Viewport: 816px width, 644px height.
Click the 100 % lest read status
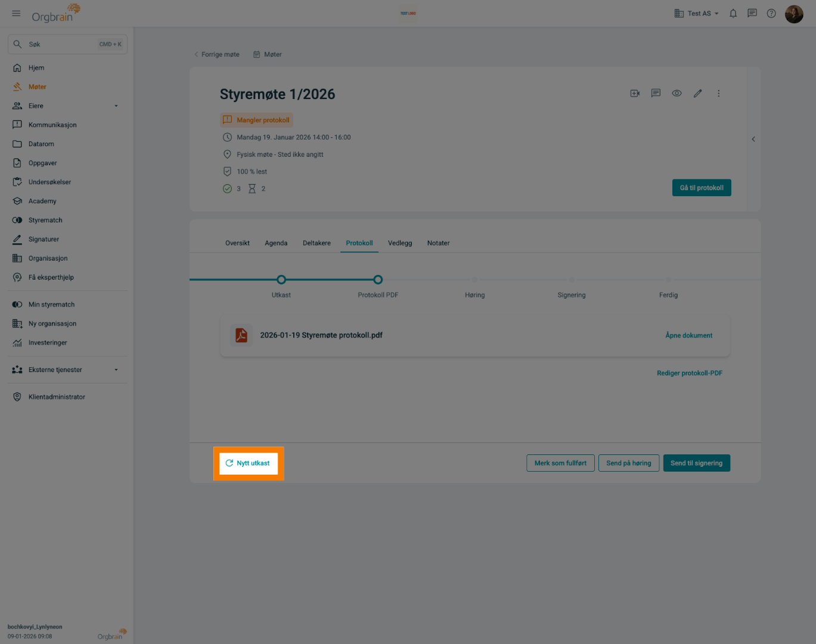tap(252, 172)
